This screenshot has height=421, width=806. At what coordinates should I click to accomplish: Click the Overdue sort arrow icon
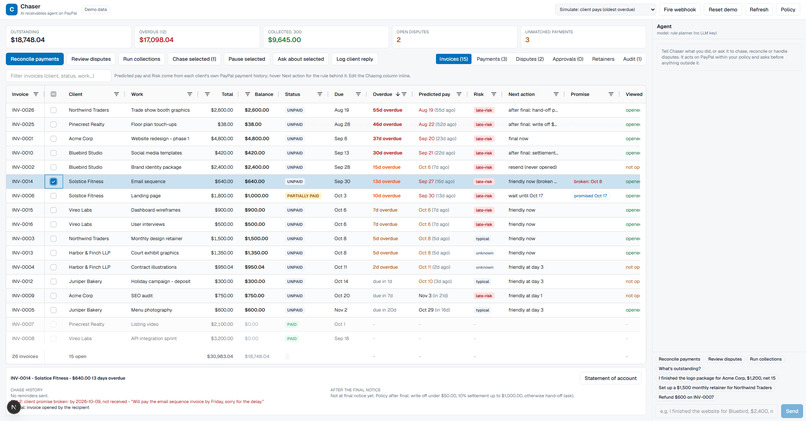(397, 94)
